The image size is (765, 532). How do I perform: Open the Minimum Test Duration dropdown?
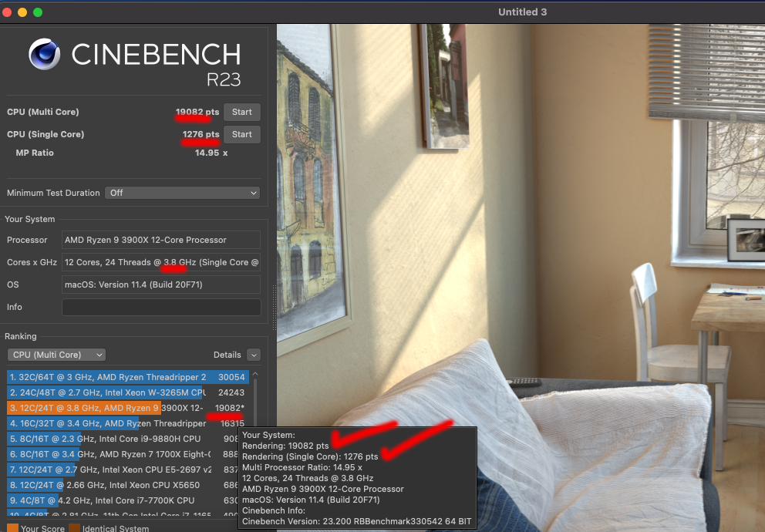(183, 193)
